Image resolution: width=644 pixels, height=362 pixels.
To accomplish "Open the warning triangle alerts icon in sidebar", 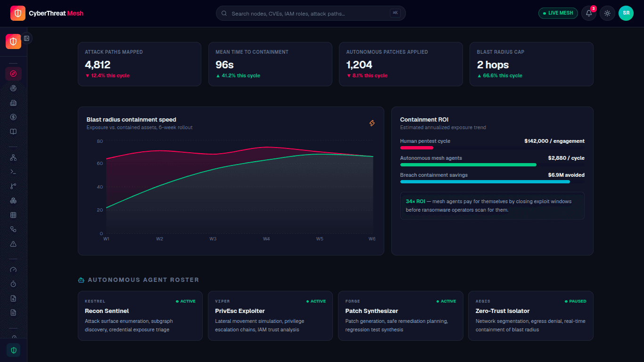I will 13,244.
